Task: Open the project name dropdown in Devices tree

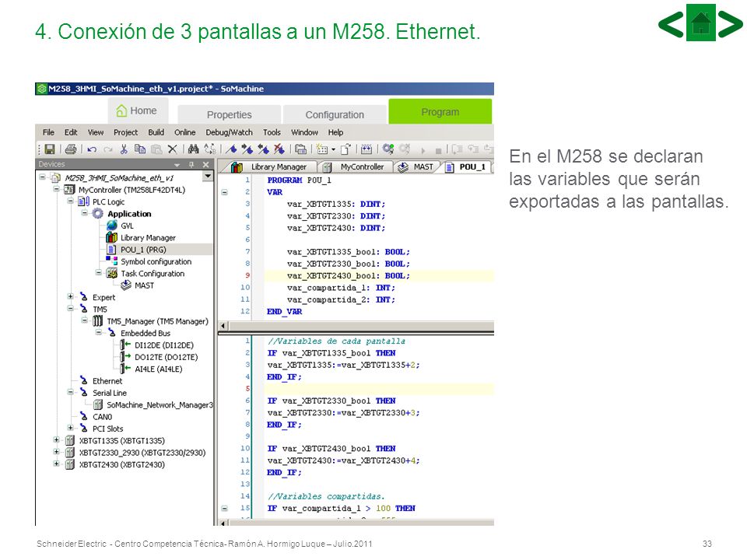Action: point(208,177)
